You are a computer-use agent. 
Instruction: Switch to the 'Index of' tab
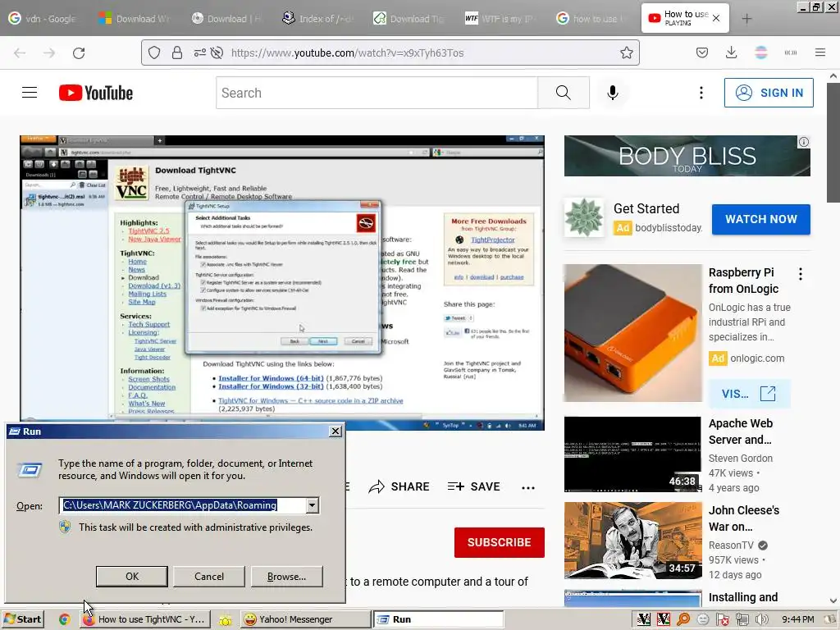click(x=318, y=19)
